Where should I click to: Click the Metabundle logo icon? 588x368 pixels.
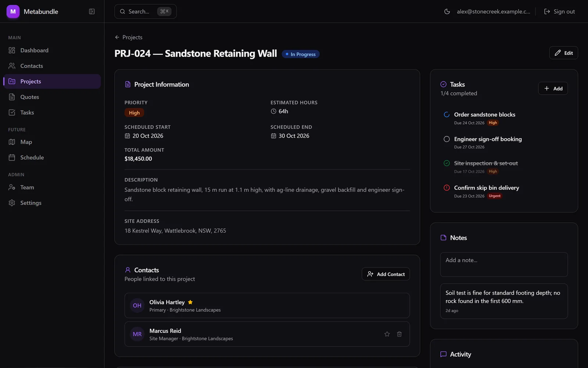pyautogui.click(x=13, y=11)
